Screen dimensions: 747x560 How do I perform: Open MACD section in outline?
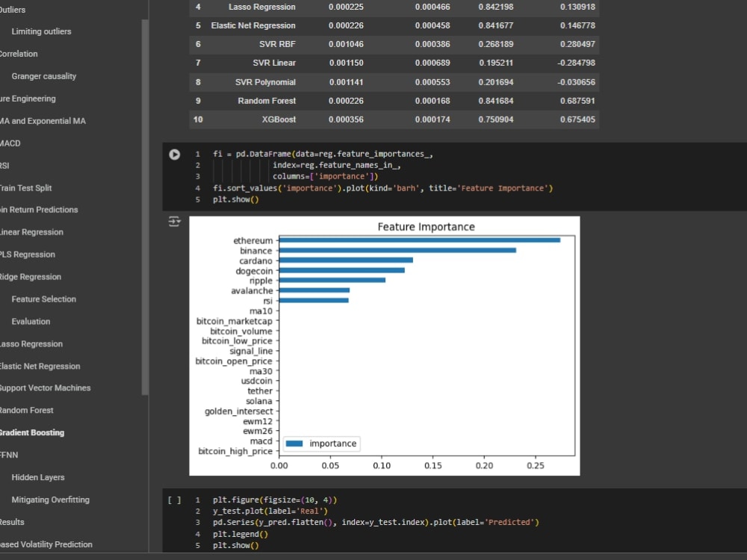(x=10, y=143)
